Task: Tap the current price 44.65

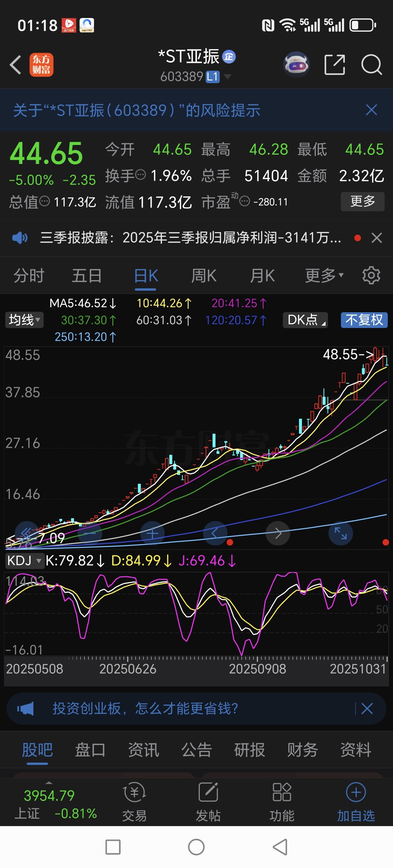Action: click(x=46, y=153)
